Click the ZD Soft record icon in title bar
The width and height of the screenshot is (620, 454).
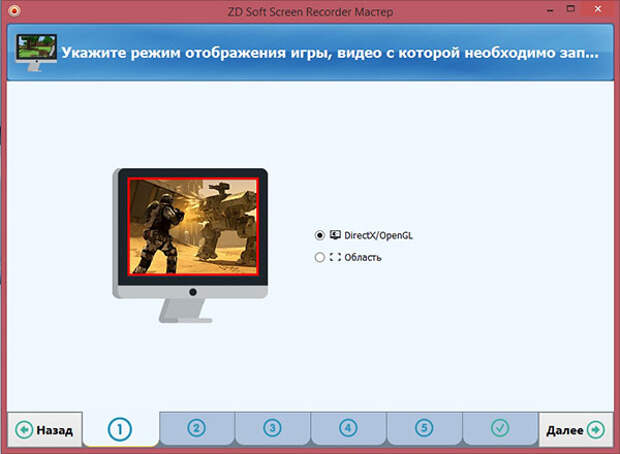[14, 11]
